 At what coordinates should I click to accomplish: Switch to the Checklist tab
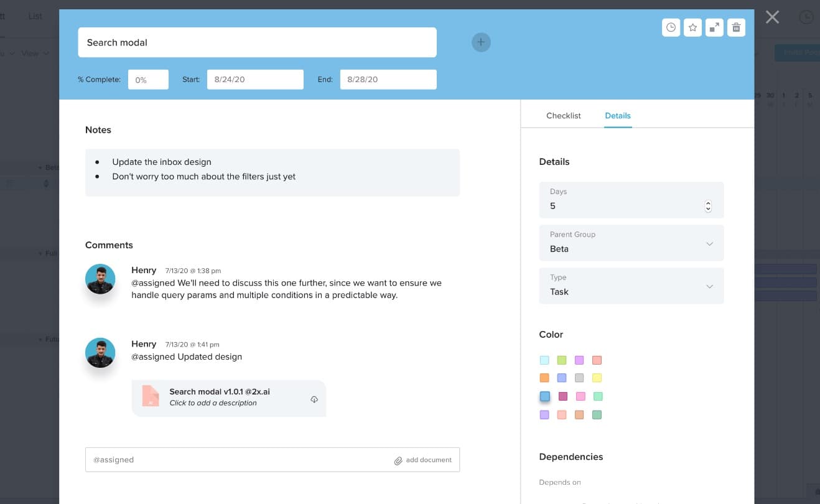point(563,116)
